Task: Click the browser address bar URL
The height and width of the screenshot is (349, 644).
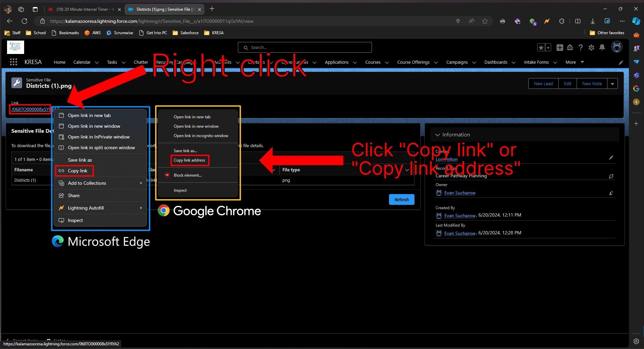Action: pyautogui.click(x=151, y=21)
